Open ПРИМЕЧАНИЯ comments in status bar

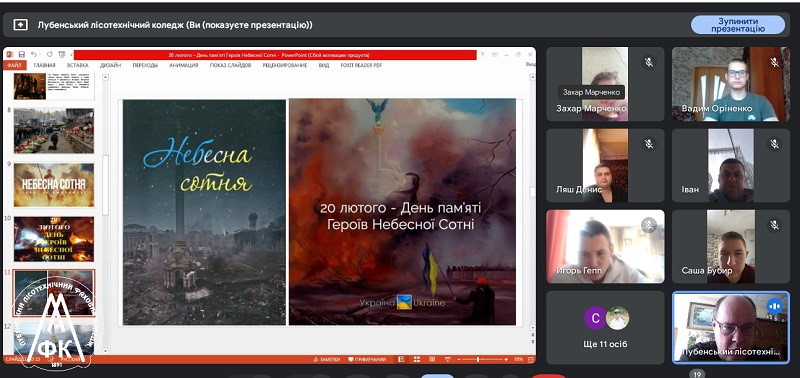(367, 359)
